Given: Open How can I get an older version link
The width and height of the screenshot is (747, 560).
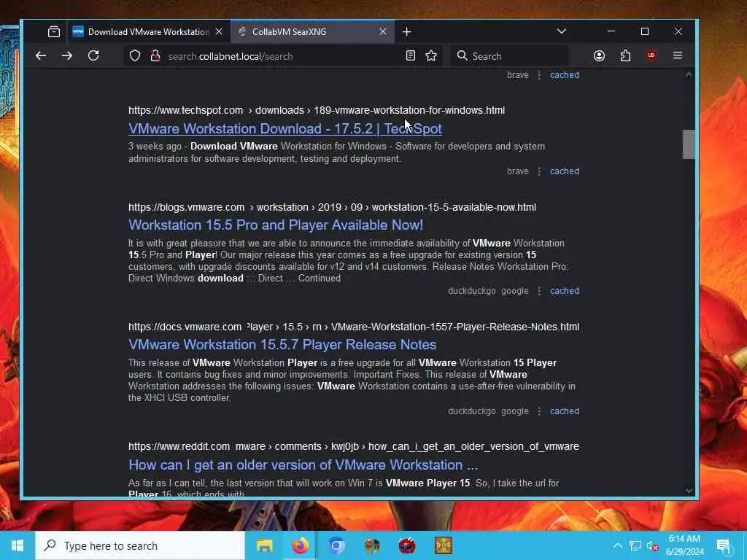Looking at the screenshot, I should tap(303, 464).
